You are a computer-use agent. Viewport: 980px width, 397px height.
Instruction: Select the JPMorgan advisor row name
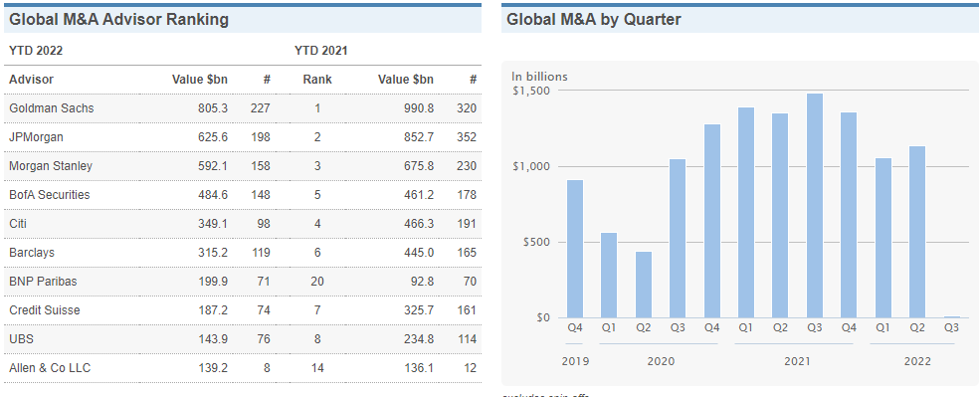[36, 137]
